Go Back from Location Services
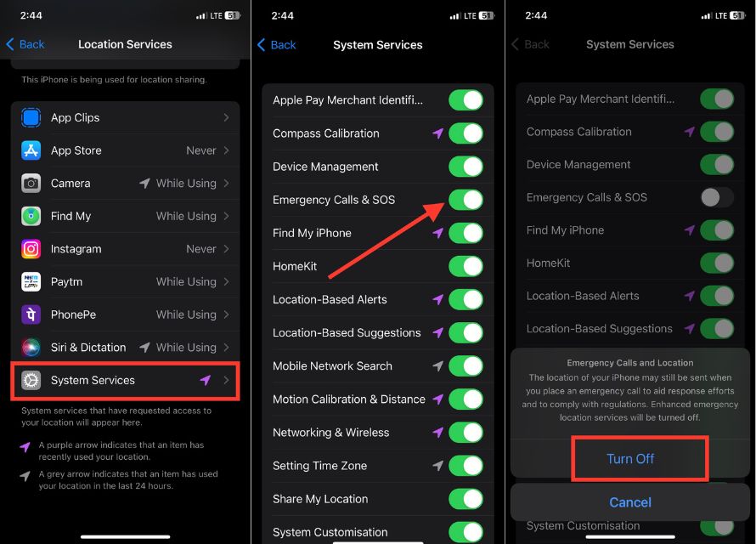The height and width of the screenshot is (544, 756). click(25, 44)
